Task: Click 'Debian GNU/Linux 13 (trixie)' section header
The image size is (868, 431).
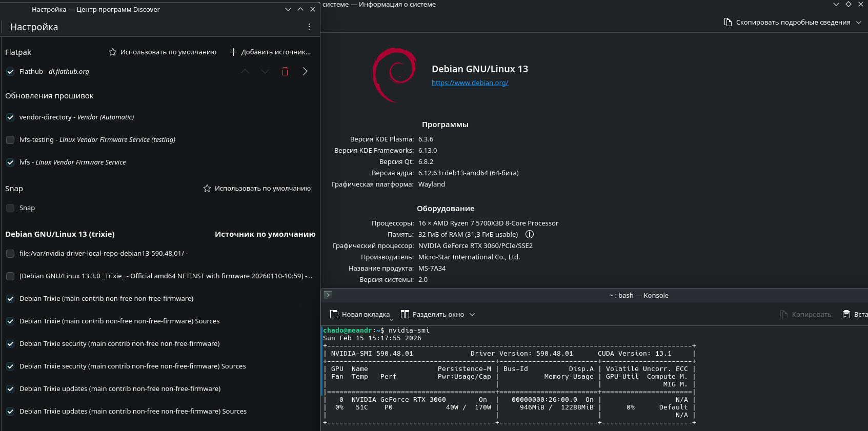Action: pos(60,234)
